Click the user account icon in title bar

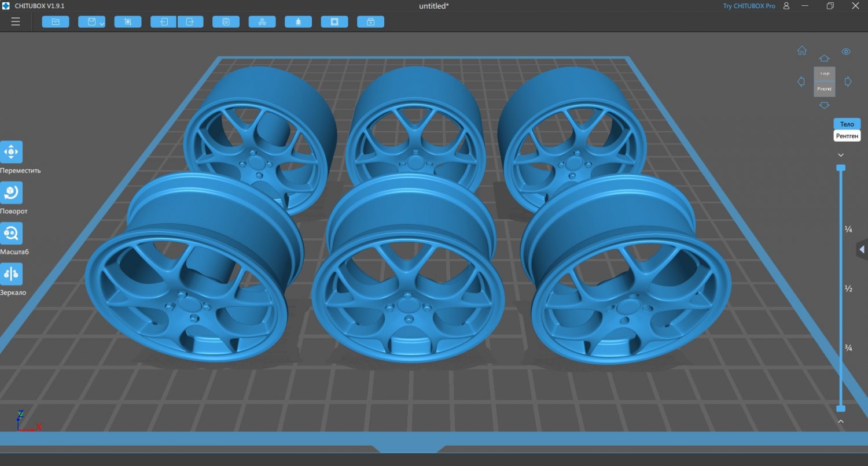pyautogui.click(x=785, y=6)
